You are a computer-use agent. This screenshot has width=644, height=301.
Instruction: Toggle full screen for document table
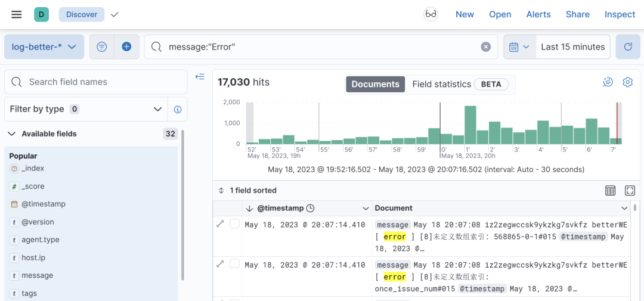[x=630, y=190]
